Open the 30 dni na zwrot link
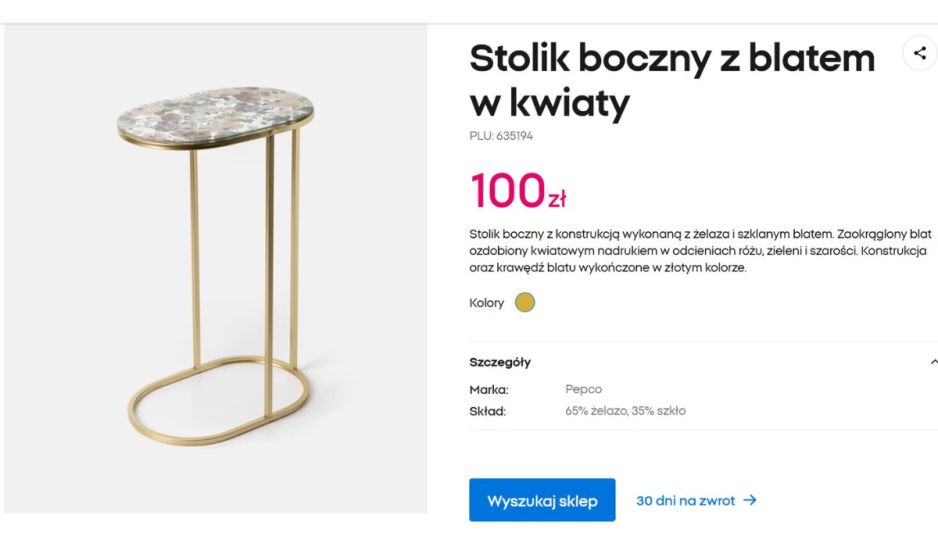Image resolution: width=938 pixels, height=547 pixels. pos(696,500)
